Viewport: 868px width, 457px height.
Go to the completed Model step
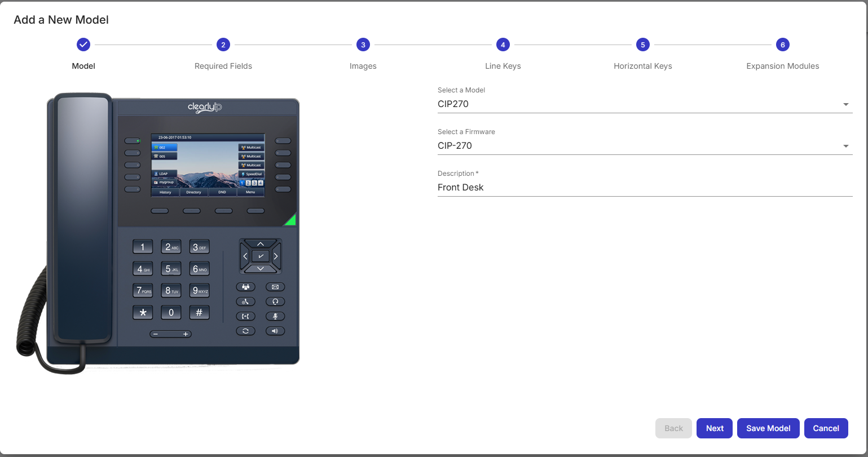point(83,45)
